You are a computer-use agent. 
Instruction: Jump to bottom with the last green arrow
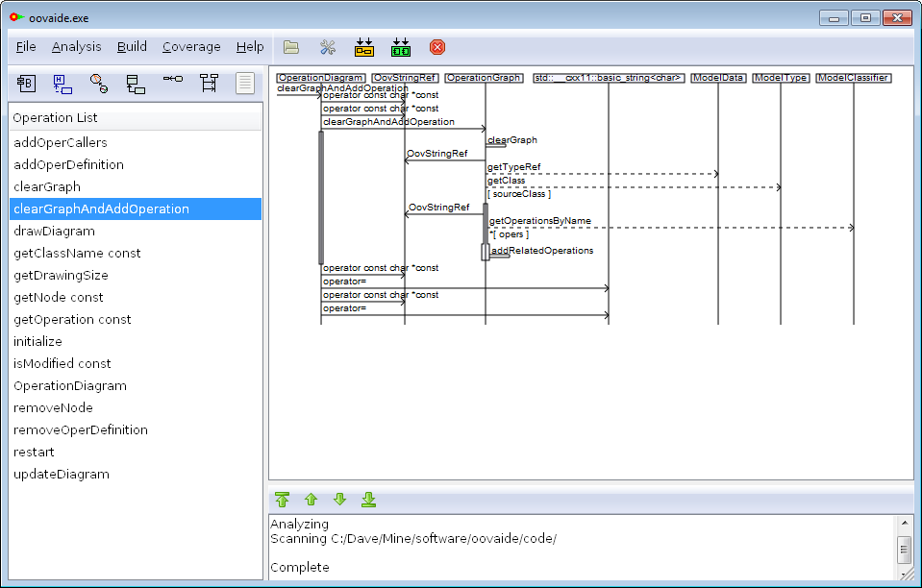click(x=368, y=500)
